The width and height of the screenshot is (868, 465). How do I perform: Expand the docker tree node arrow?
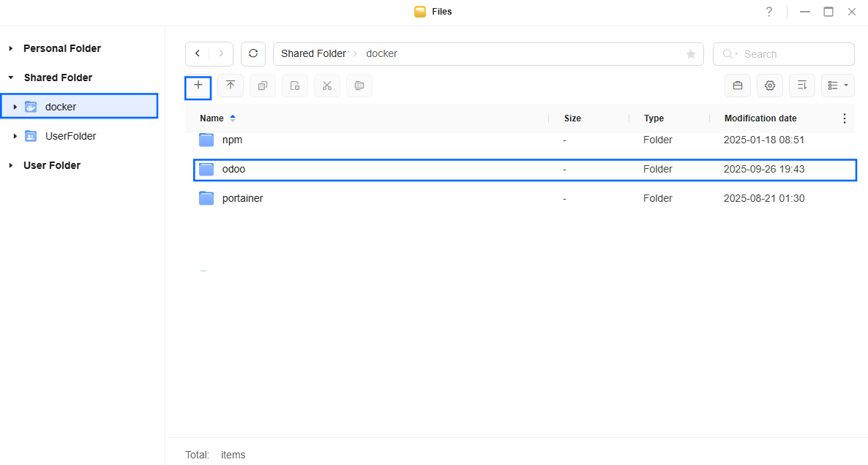coord(15,107)
